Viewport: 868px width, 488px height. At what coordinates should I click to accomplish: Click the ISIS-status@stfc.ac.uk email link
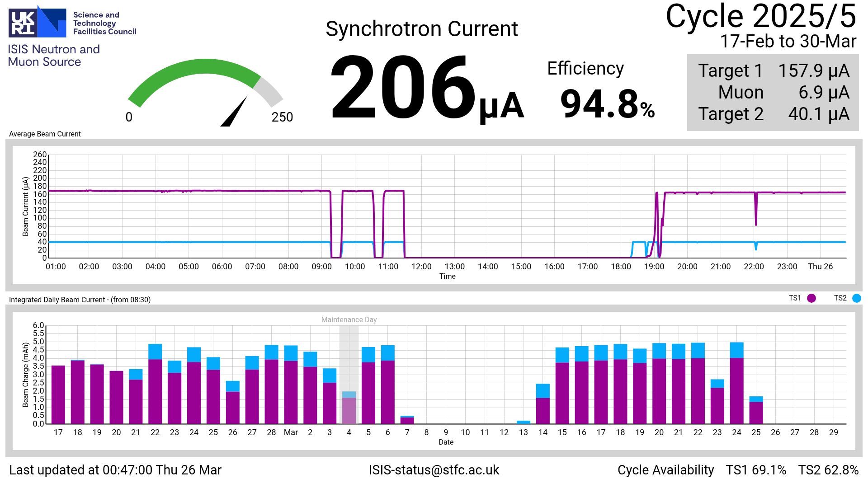[x=434, y=470]
